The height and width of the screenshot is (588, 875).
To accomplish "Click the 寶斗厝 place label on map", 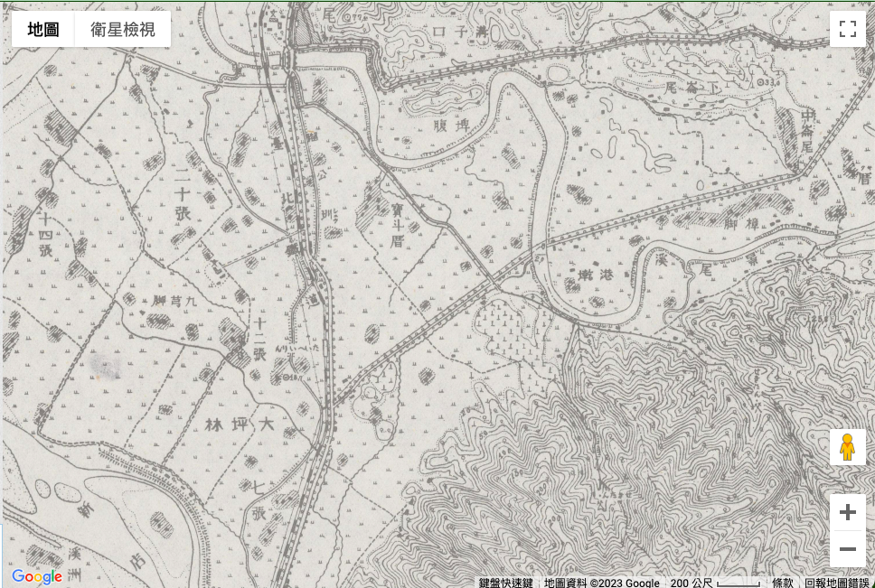I will pyautogui.click(x=396, y=225).
